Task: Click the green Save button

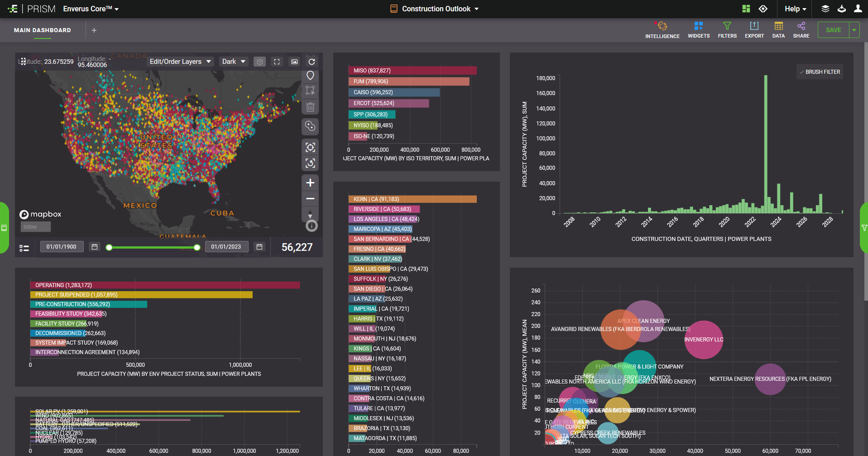Action: (x=833, y=30)
